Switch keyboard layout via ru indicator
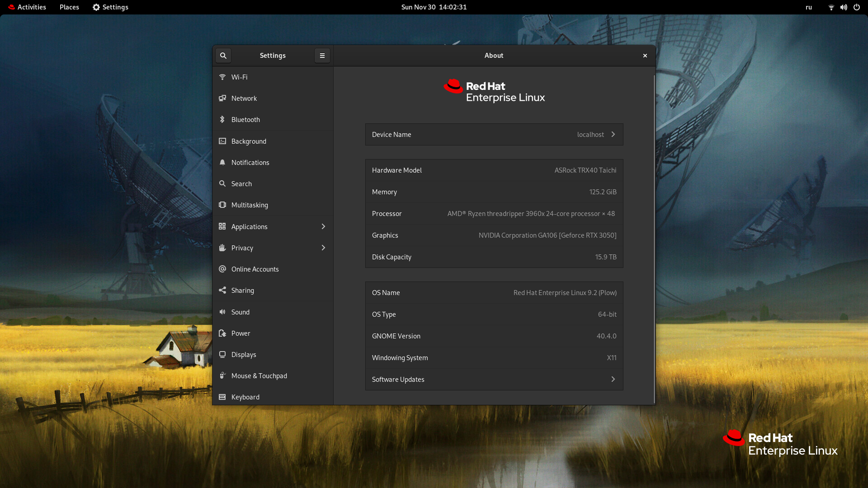The height and width of the screenshot is (488, 868). click(x=809, y=7)
